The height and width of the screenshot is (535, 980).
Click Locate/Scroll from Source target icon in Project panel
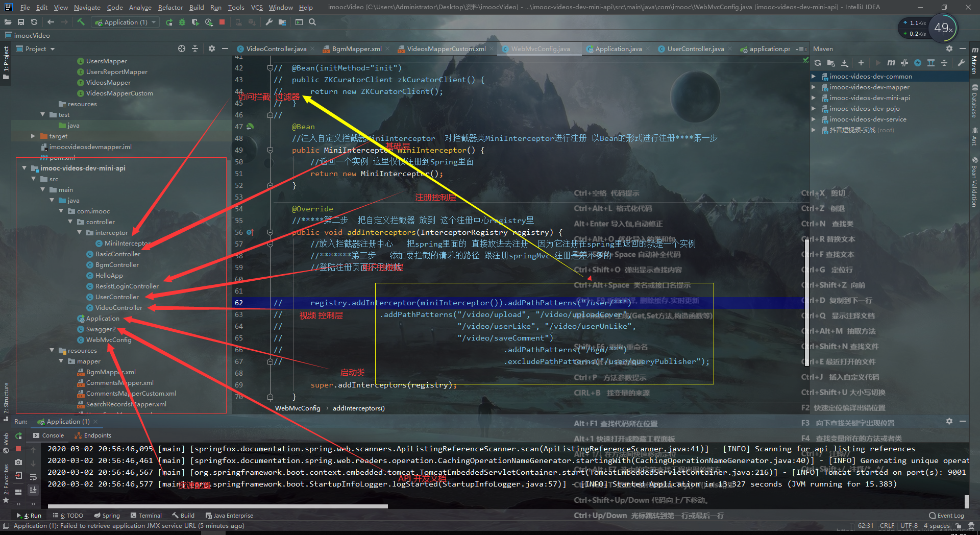coord(182,48)
